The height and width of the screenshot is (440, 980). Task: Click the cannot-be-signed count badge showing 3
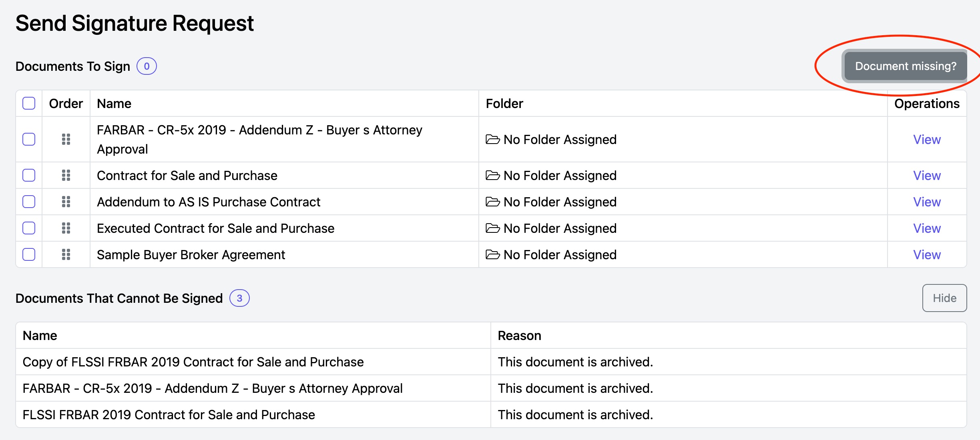point(239,298)
